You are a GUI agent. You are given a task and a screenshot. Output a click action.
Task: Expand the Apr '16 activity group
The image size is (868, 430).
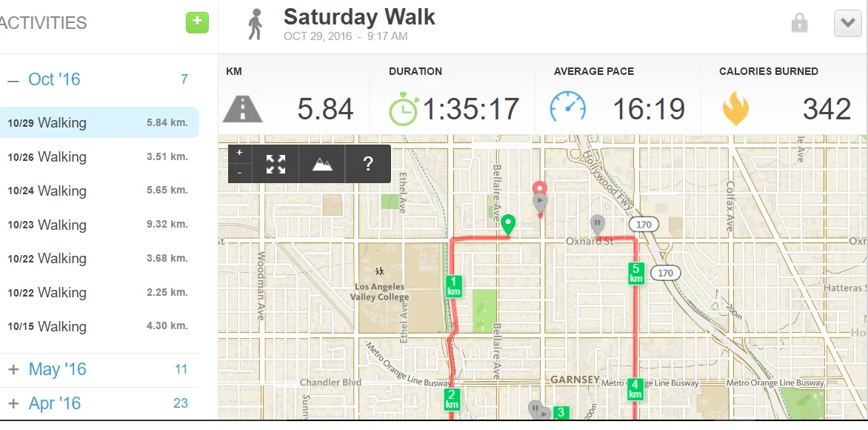click(x=13, y=404)
